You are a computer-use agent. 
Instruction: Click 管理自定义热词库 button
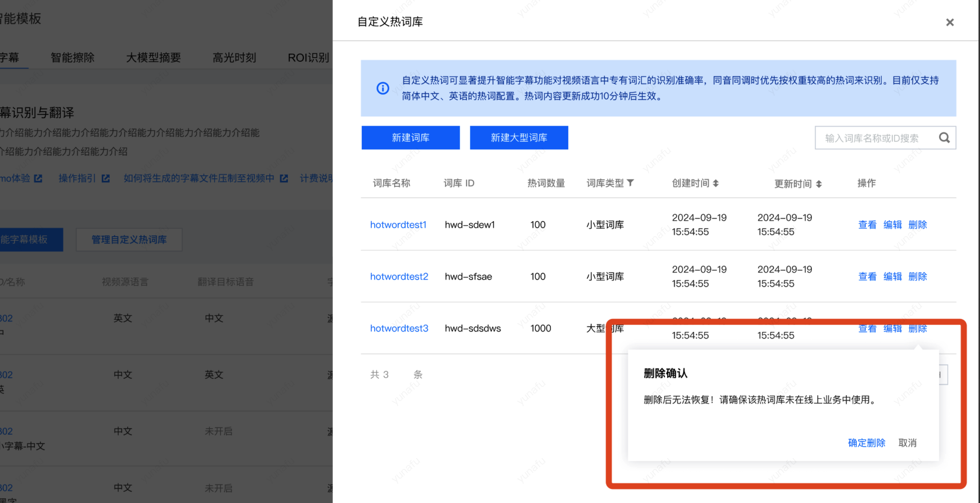(129, 240)
